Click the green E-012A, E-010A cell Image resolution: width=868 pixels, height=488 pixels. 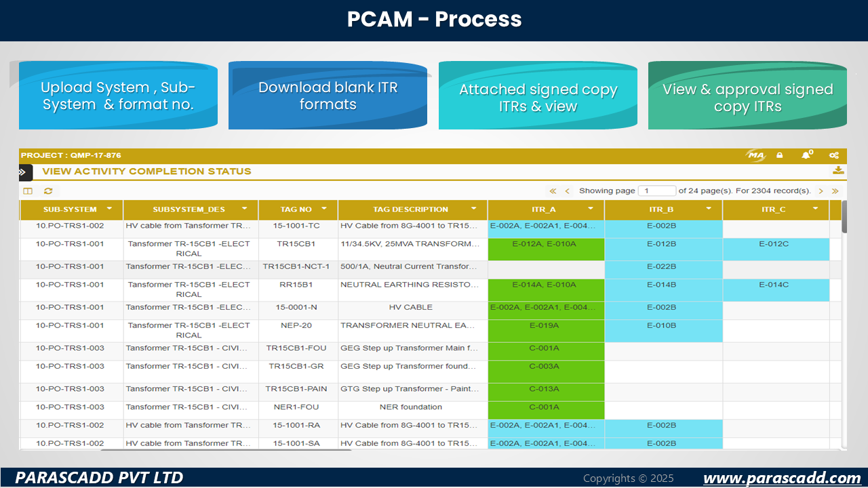[x=546, y=249]
